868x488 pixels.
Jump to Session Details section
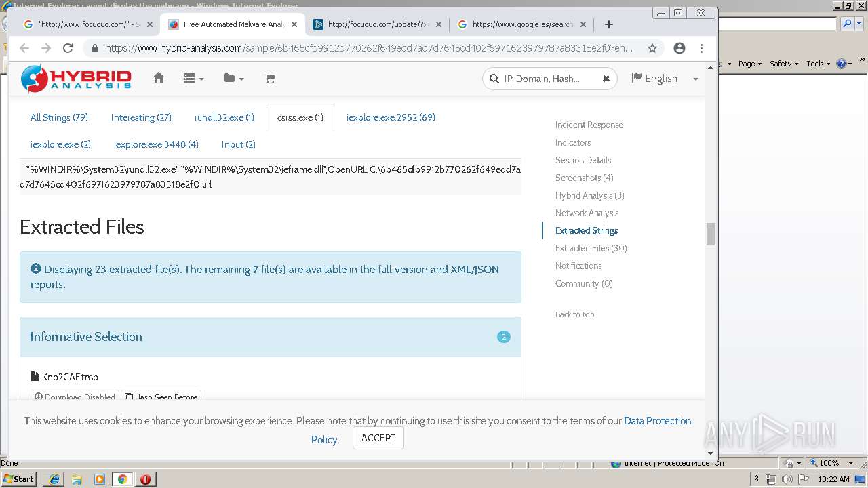coord(583,160)
